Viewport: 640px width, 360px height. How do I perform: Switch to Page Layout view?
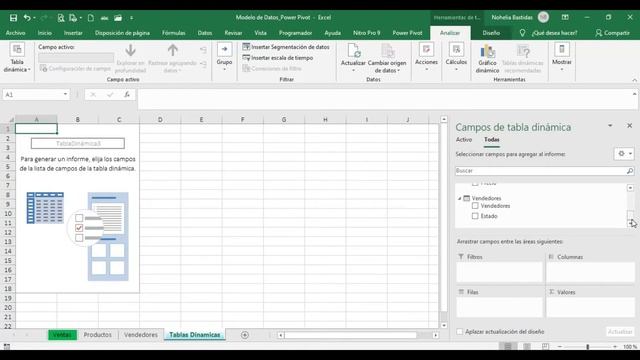pyautogui.click(x=527, y=347)
